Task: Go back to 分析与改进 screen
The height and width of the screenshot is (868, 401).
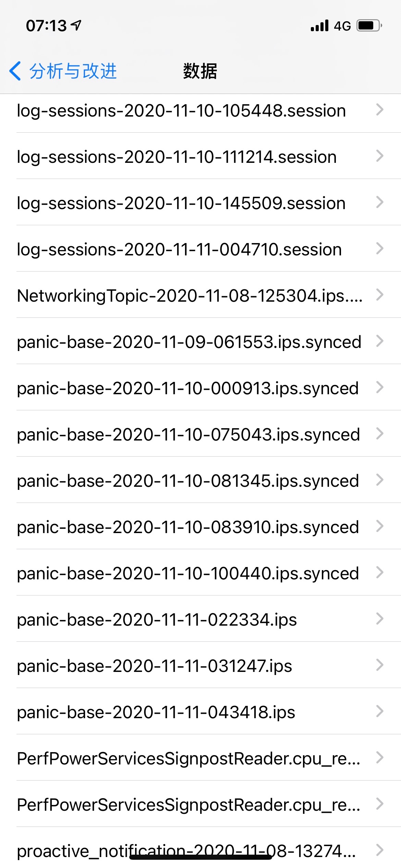Action: (x=73, y=71)
